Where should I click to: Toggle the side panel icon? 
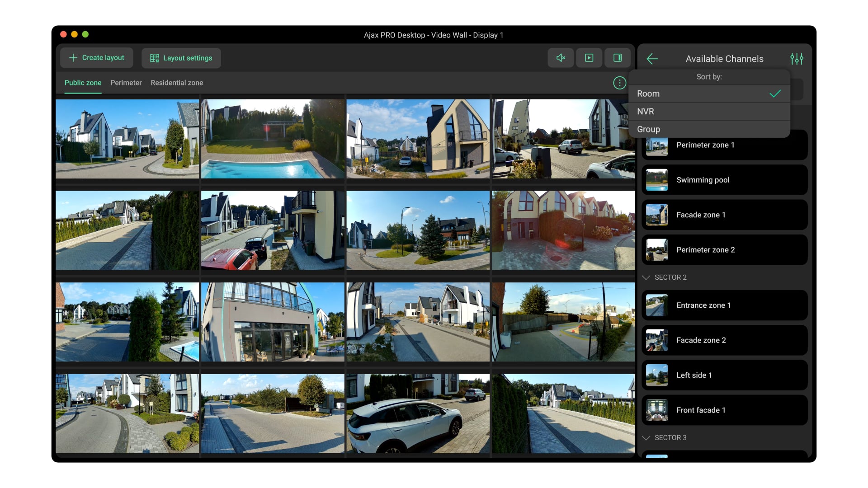coord(618,58)
